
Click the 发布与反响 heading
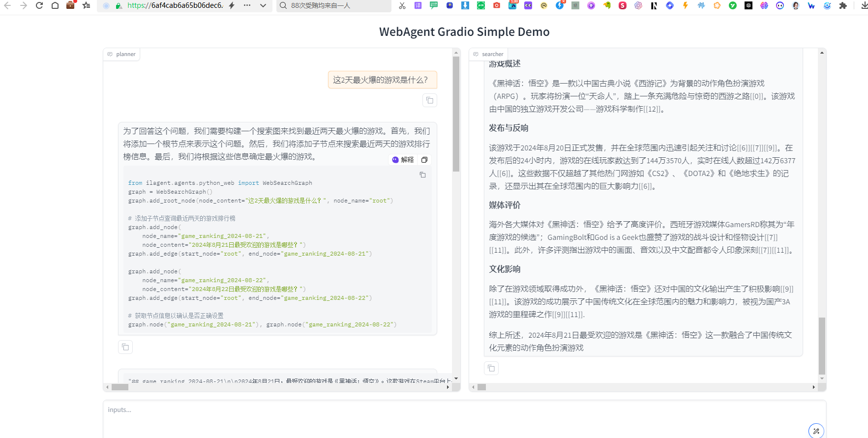[509, 128]
